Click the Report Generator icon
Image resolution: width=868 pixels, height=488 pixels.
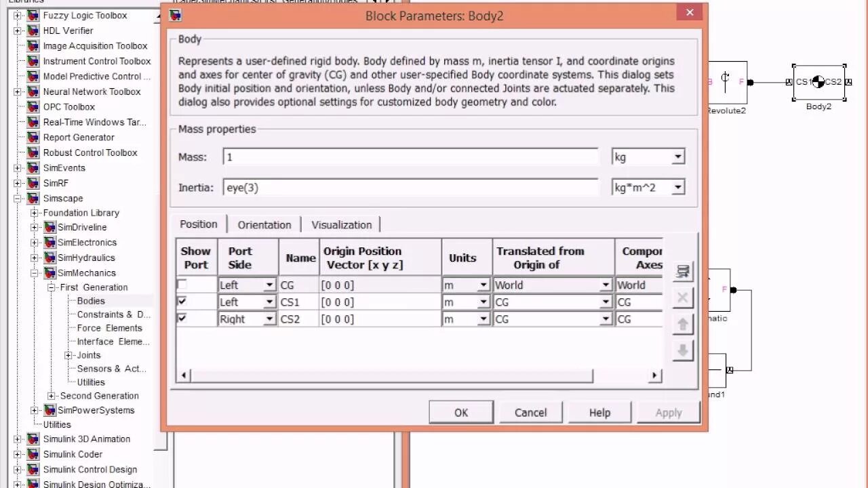click(33, 137)
